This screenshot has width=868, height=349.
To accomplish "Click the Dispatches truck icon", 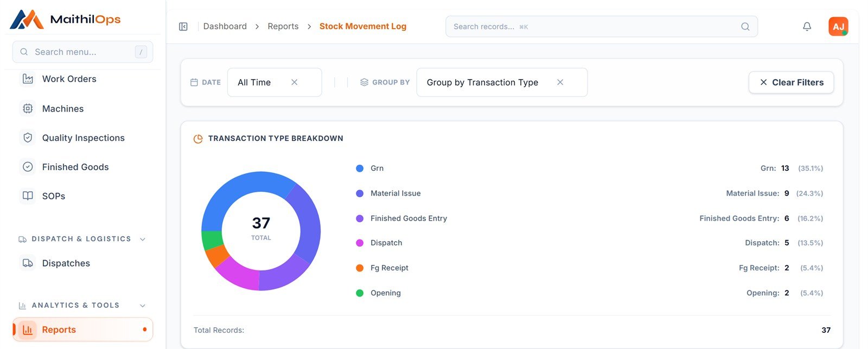I will 28,263.
